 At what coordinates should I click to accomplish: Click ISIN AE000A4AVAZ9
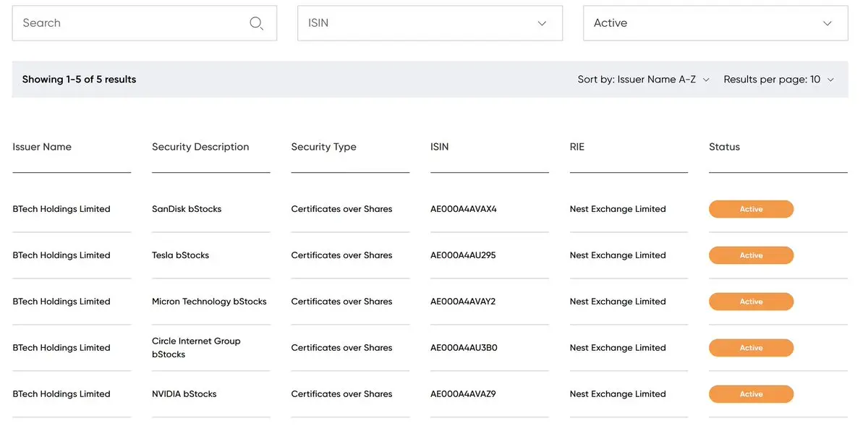click(463, 394)
